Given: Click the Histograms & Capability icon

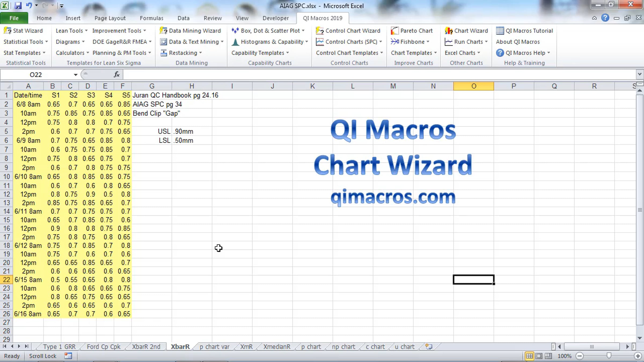Looking at the screenshot, I should tap(235, 42).
